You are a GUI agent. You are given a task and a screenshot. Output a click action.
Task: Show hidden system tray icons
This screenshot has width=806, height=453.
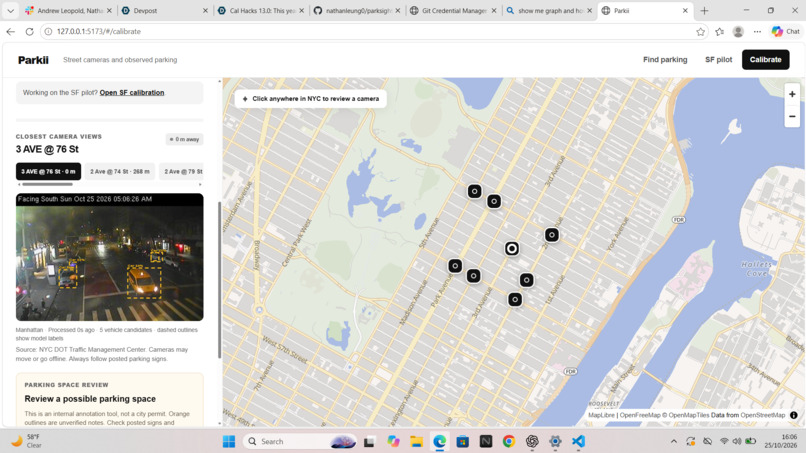coord(673,441)
